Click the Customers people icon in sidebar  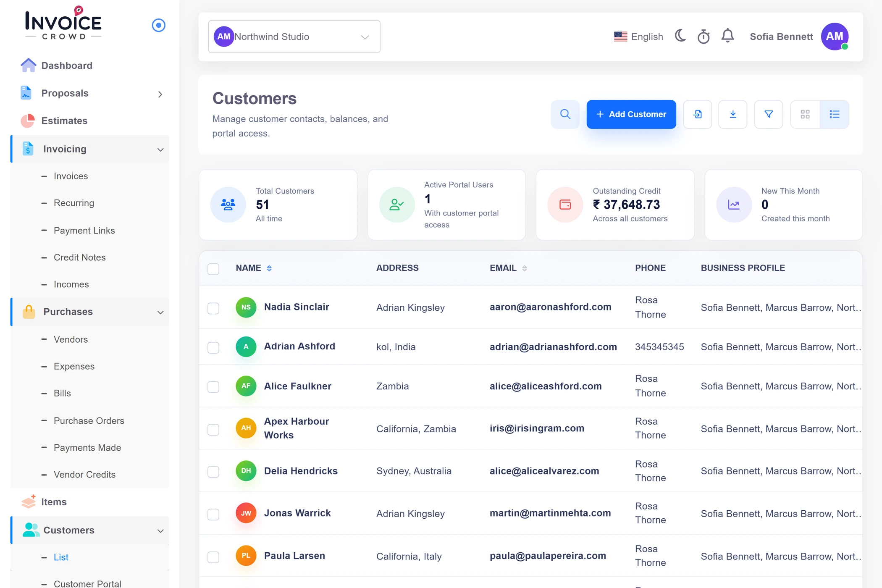point(31,530)
